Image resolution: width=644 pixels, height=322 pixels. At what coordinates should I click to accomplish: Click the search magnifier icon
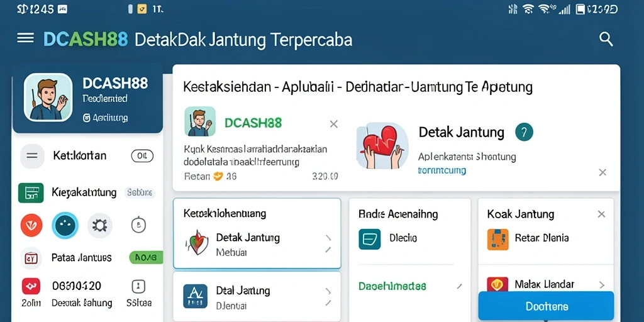pyautogui.click(x=606, y=40)
